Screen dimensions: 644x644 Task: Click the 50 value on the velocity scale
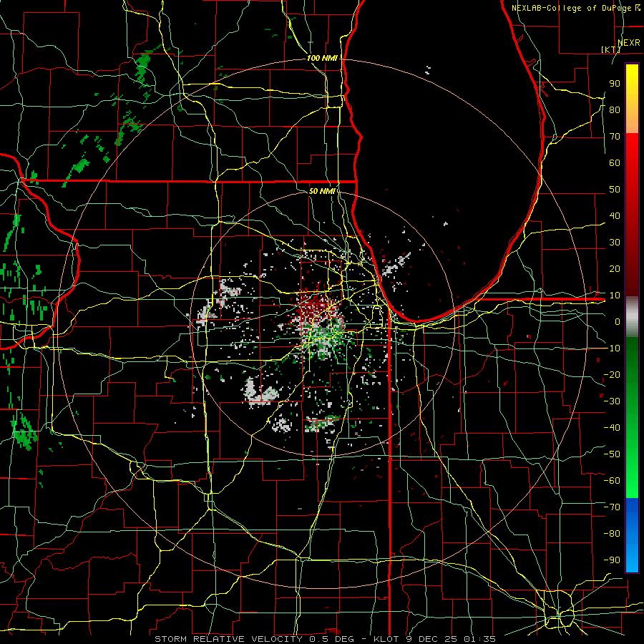point(615,190)
